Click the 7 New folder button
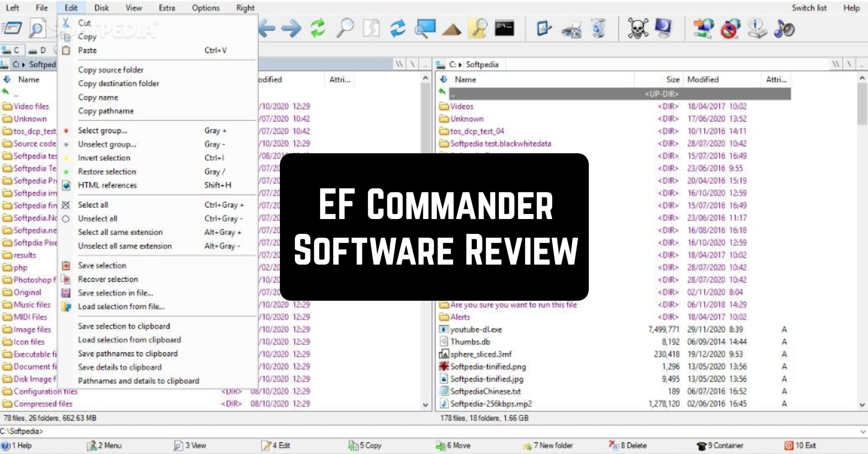 [x=548, y=446]
